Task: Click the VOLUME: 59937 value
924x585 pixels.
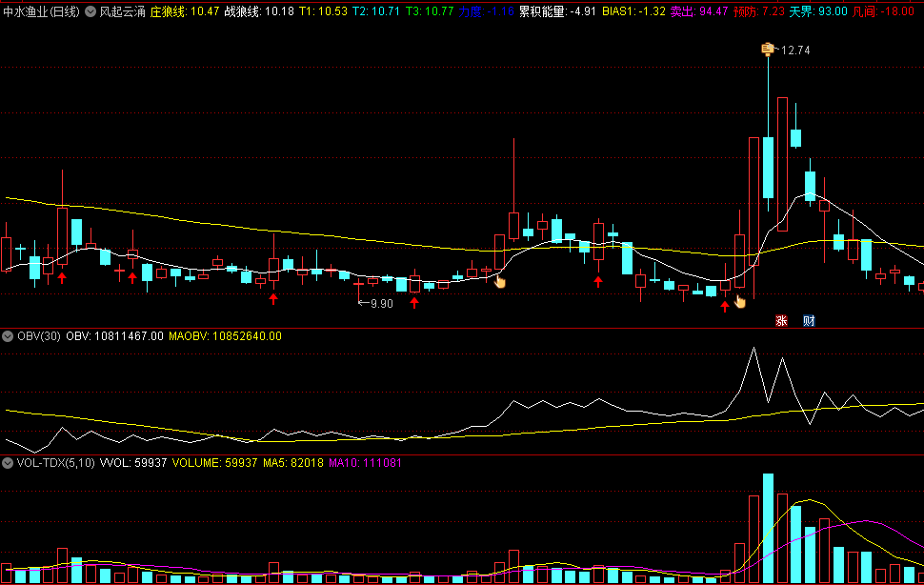Action: (x=214, y=463)
